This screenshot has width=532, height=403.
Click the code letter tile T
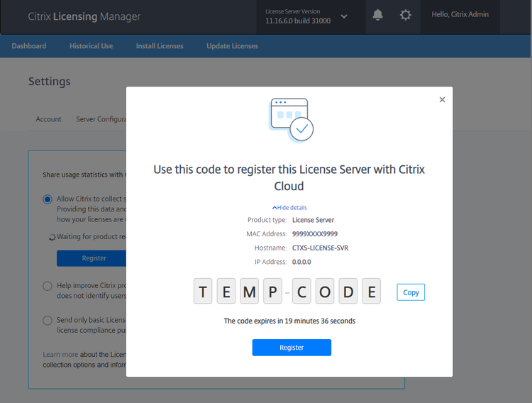[203, 291]
